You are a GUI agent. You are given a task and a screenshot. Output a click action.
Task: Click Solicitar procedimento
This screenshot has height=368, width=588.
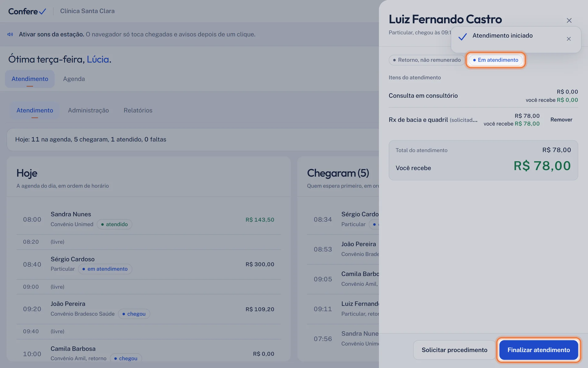[454, 350]
